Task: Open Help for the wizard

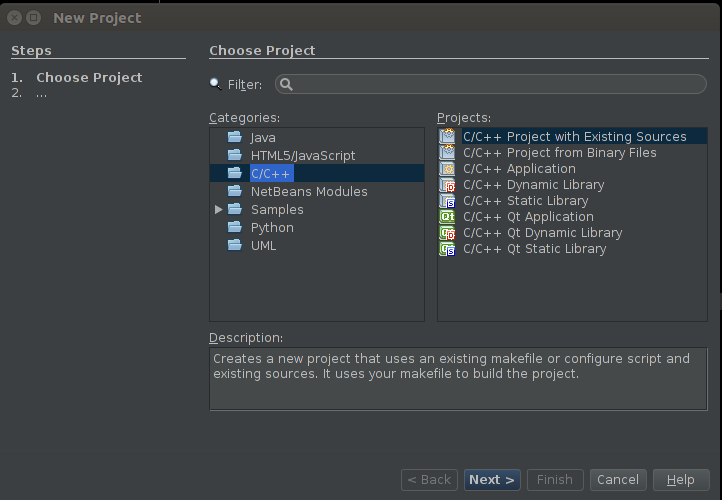Action: 681,480
